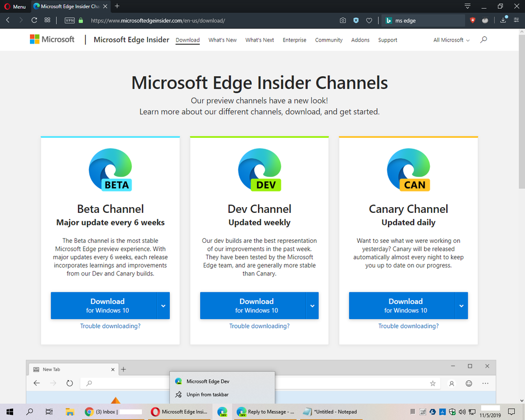Screen dimensions: 525x420
Task: Toggle the ad blocker shield icon
Action: click(356, 21)
